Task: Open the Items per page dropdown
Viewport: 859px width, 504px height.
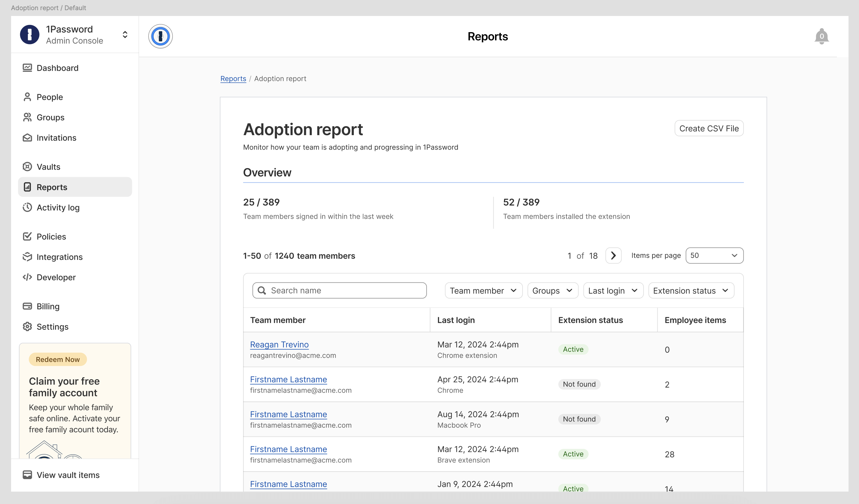Action: pyautogui.click(x=715, y=255)
